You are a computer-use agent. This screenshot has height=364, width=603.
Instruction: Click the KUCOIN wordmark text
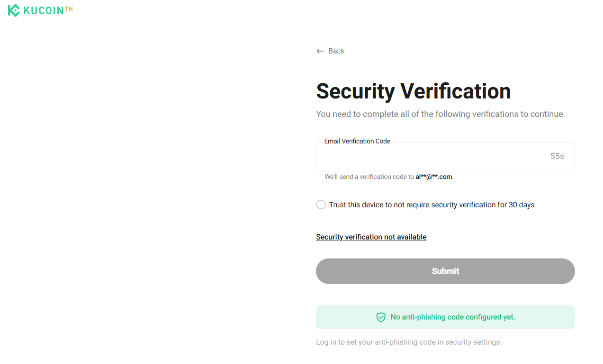44,11
